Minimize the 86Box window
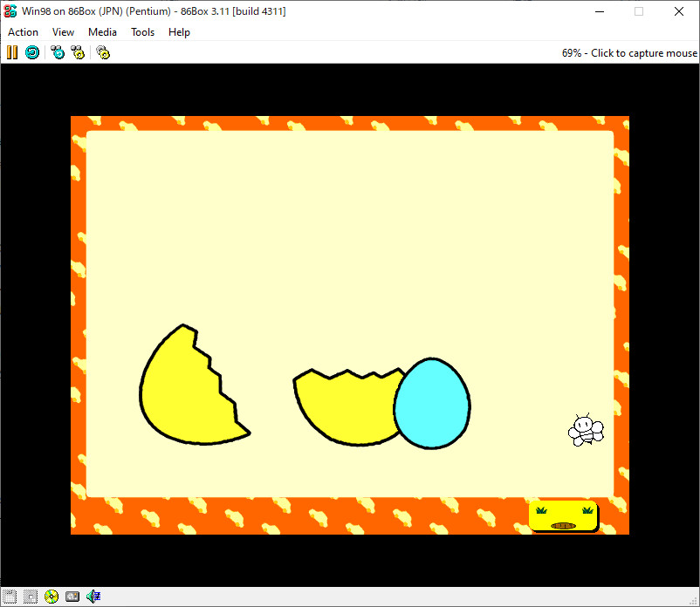 coord(600,11)
